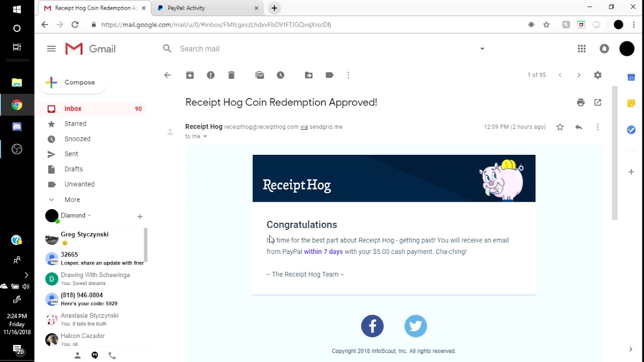Open Google Tasks side panel

tap(631, 130)
